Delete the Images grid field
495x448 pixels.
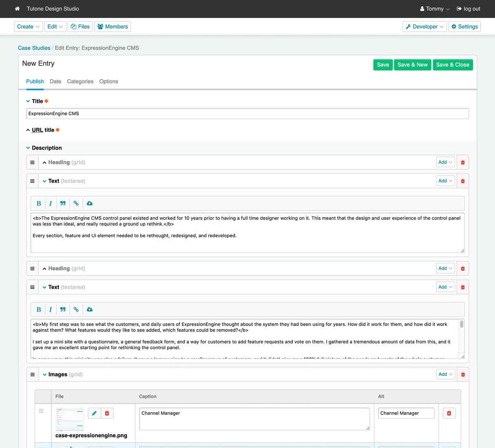tap(462, 374)
